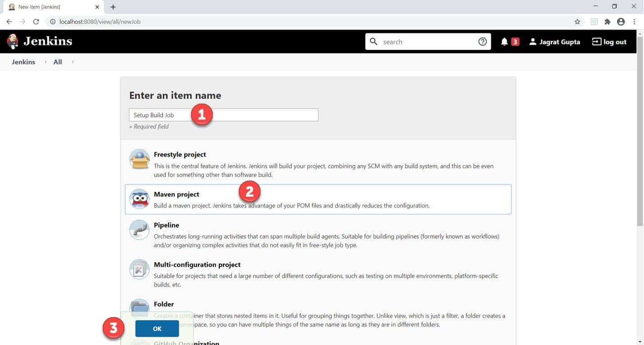Click the magnifier icon in search box

click(374, 41)
